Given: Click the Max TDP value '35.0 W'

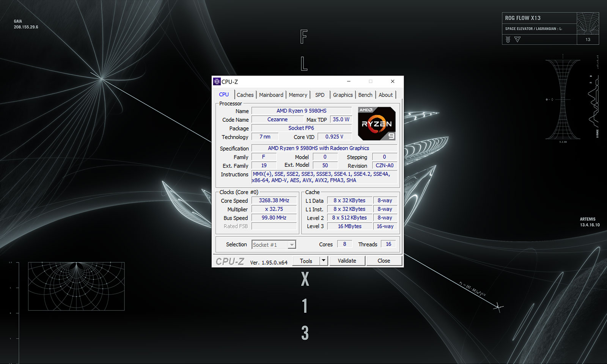Looking at the screenshot, I should tap(341, 119).
